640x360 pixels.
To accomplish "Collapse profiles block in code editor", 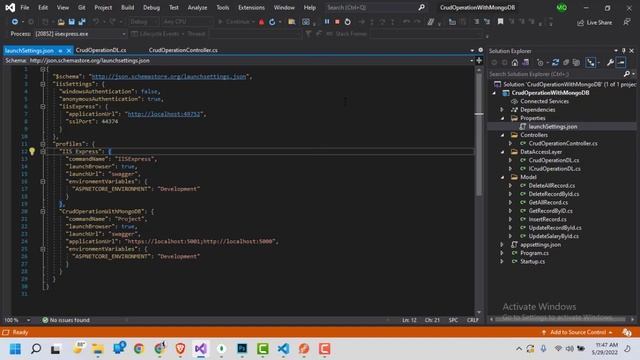I will 43,144.
